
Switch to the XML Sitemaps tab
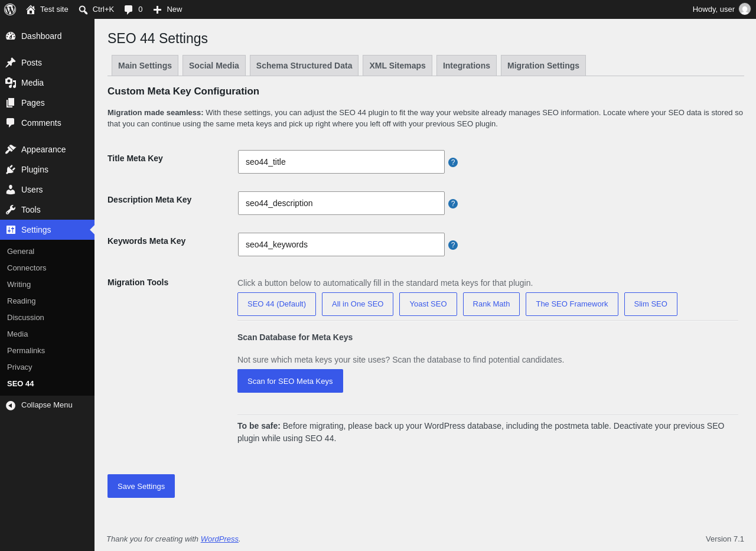coord(397,66)
